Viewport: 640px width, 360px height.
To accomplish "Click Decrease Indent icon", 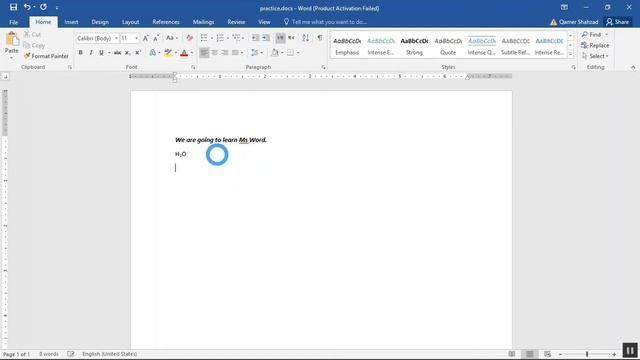I will click(x=255, y=38).
